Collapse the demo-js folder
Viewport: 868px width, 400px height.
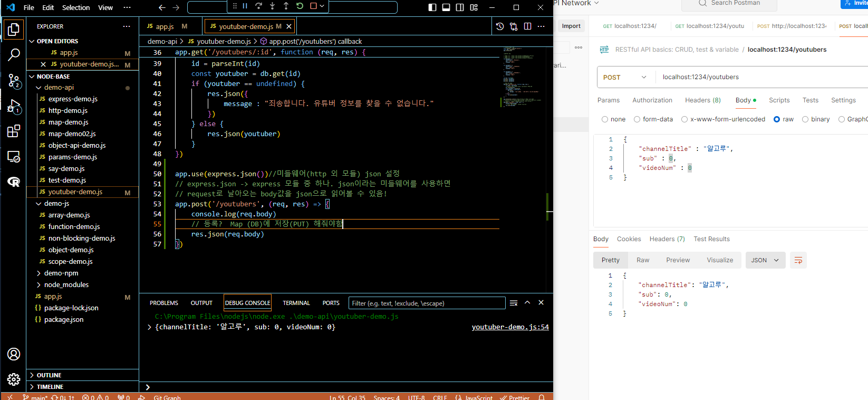[38, 204]
